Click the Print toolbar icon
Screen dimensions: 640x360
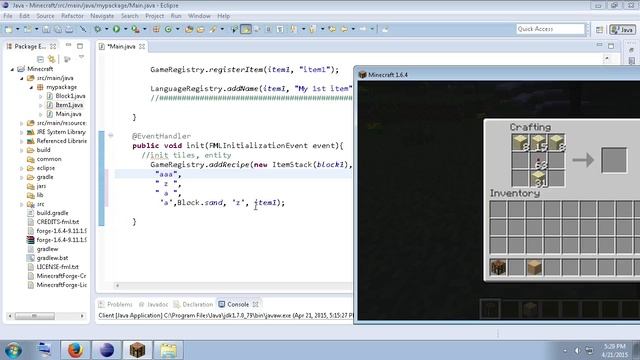(69, 29)
